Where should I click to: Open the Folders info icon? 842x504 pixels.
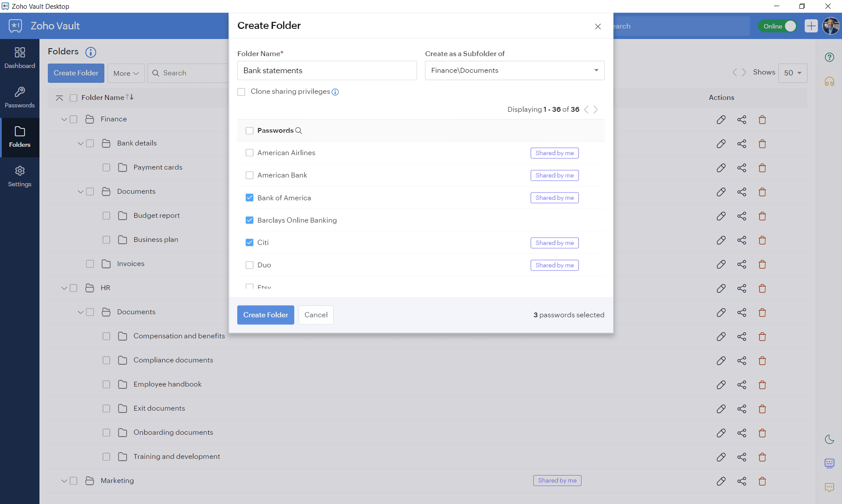(x=90, y=52)
